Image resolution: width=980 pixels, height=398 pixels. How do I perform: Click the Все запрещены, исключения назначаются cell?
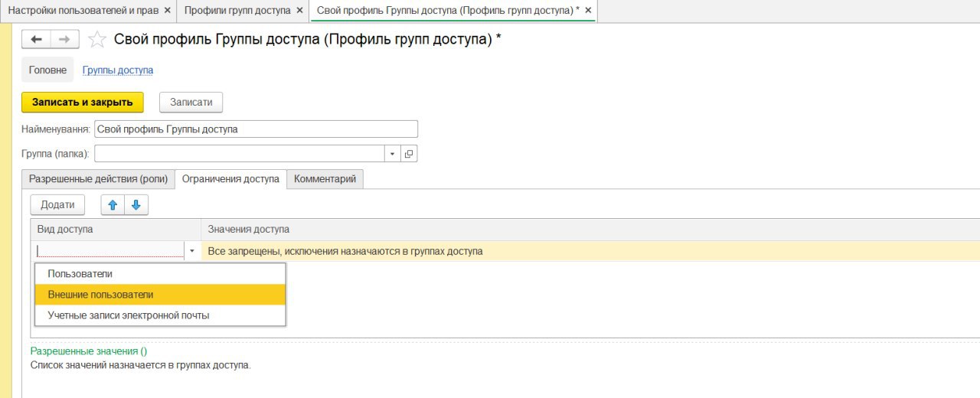590,251
